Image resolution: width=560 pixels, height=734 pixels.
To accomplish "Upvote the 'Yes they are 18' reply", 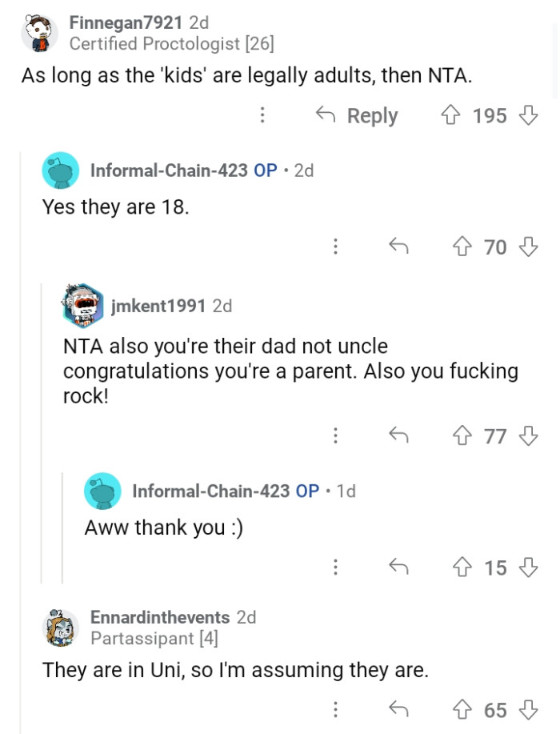I will pos(466,247).
